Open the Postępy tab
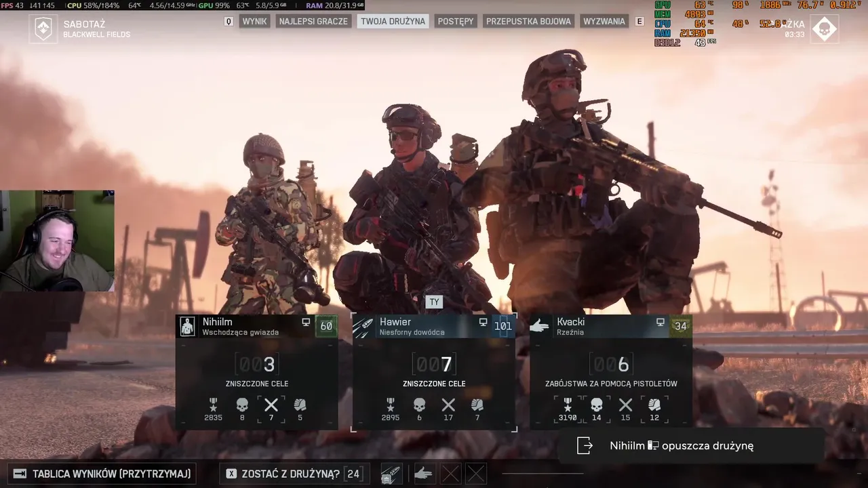Image resolution: width=868 pixels, height=488 pixels. pos(456,21)
